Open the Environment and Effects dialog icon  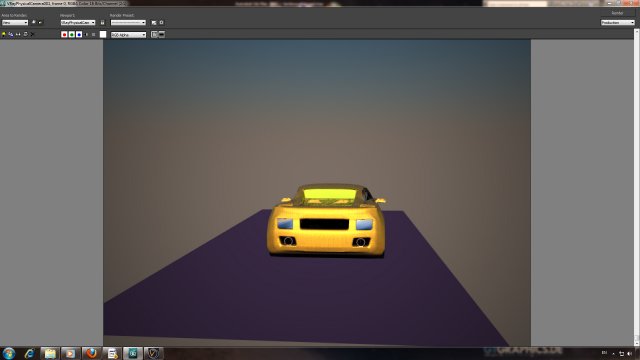pyautogui.click(x=161, y=22)
